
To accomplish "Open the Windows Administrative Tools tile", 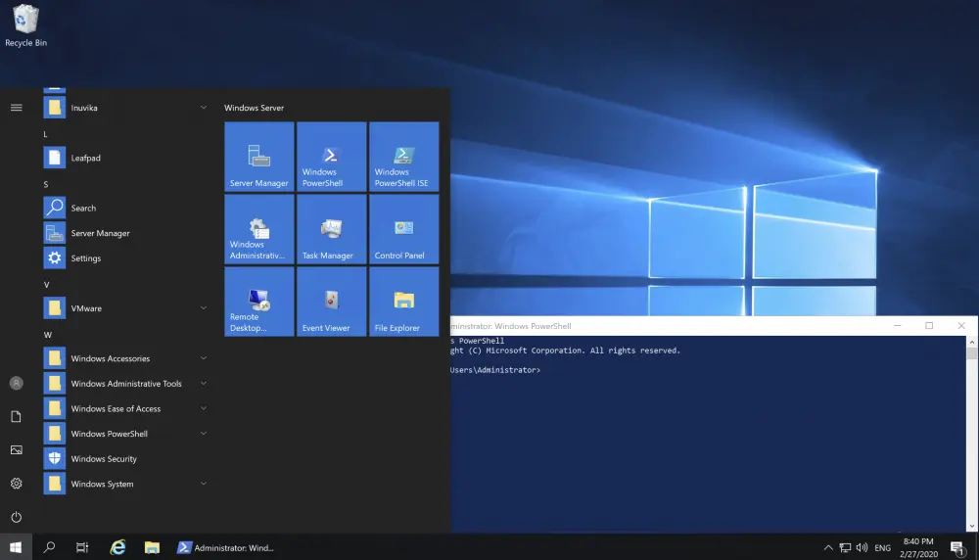I will (x=259, y=229).
